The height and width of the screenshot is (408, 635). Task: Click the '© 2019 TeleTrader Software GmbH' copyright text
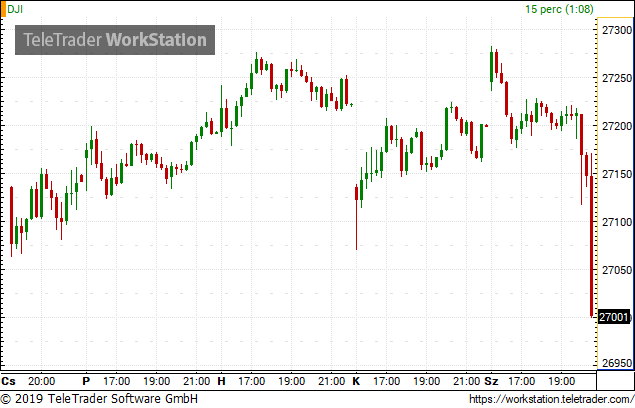(99, 399)
